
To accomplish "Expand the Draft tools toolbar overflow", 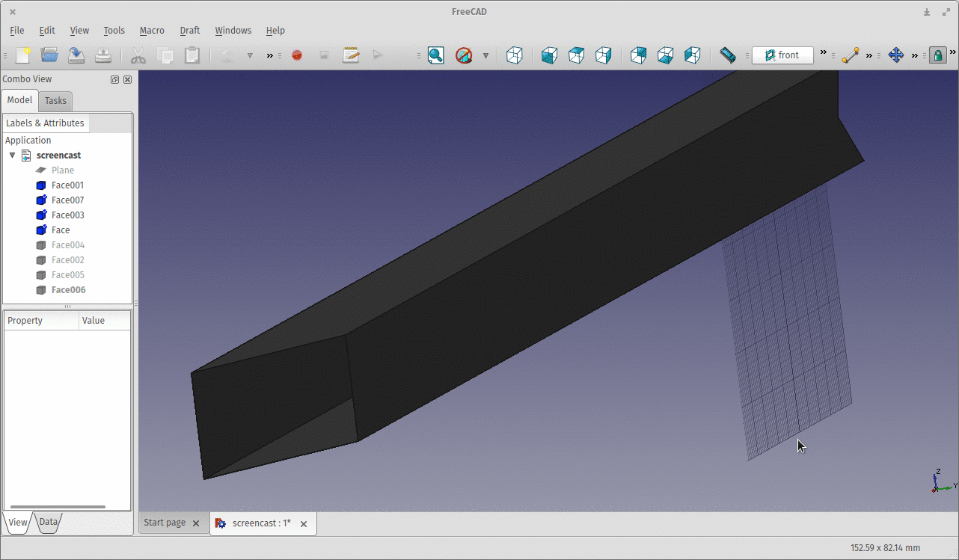I will pyautogui.click(x=868, y=55).
